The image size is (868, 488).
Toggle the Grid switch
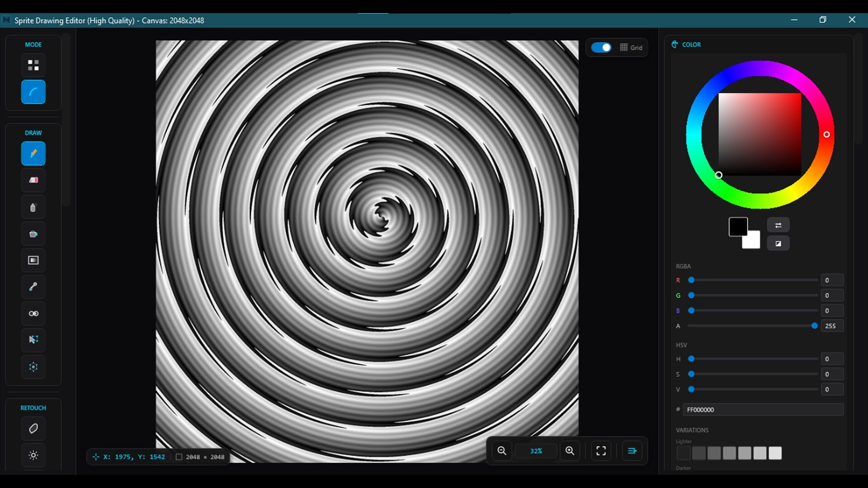[601, 47]
